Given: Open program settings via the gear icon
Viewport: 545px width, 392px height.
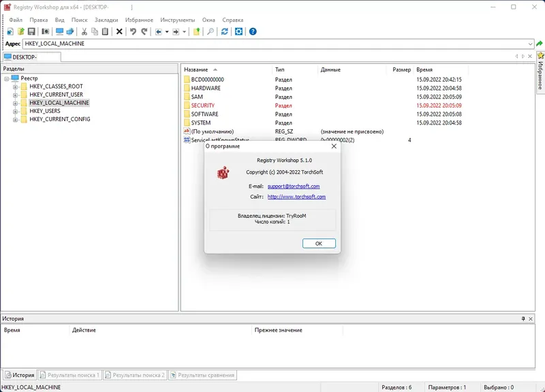Looking at the screenshot, I should [238, 33].
